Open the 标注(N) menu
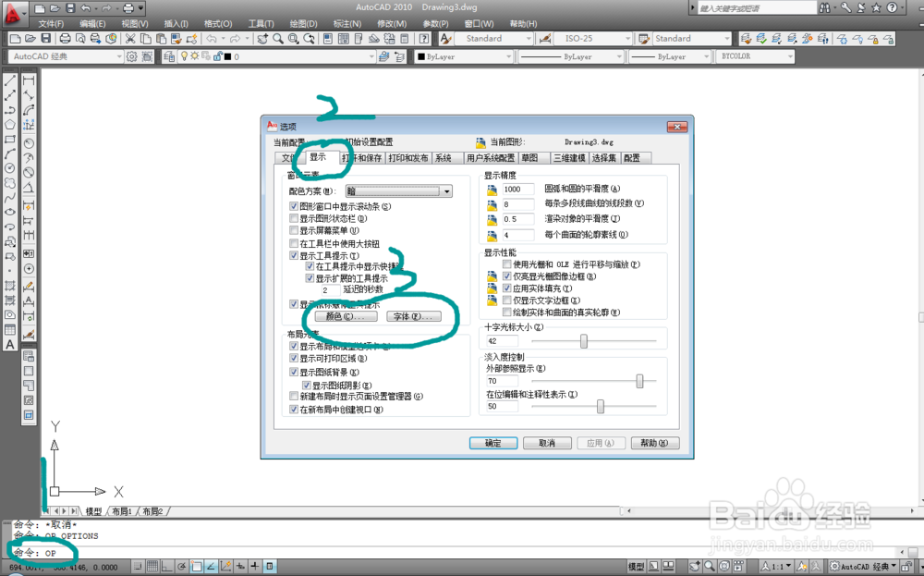Screen dimensions: 924x576 coord(347,24)
